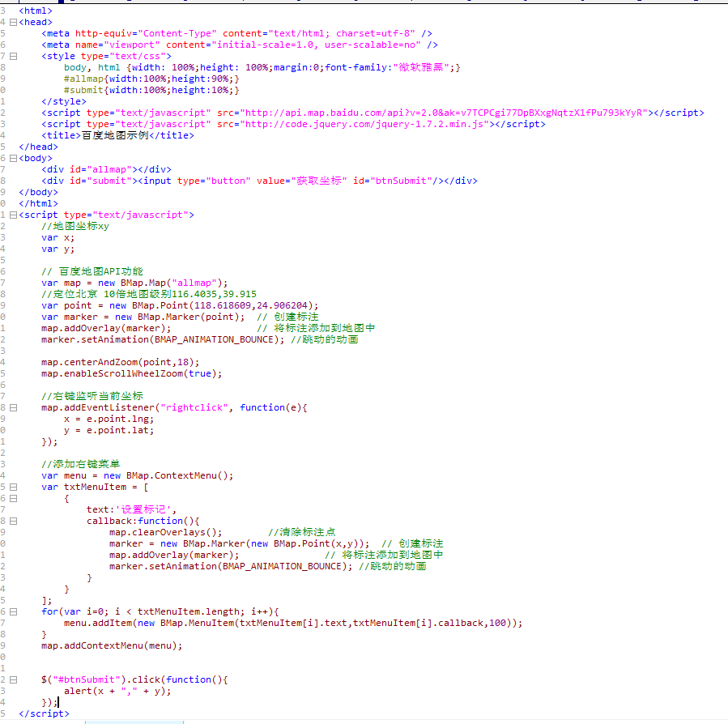The height and width of the screenshot is (724, 728).
Task: Click the opening <html> tag
Action: coord(36,11)
